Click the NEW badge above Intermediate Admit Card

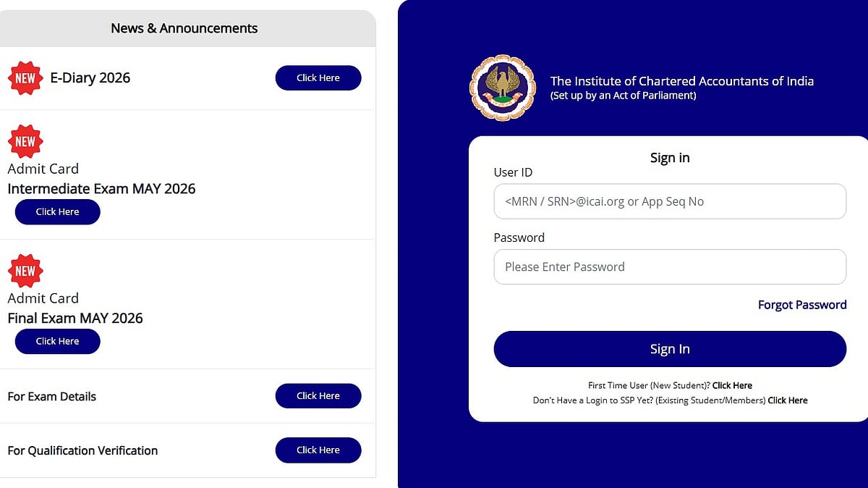click(x=25, y=142)
